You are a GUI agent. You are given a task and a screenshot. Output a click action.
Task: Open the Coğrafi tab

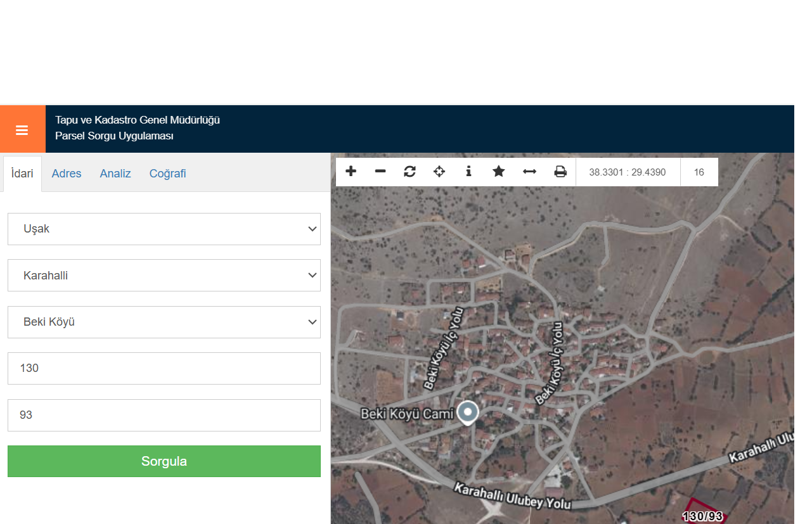168,174
